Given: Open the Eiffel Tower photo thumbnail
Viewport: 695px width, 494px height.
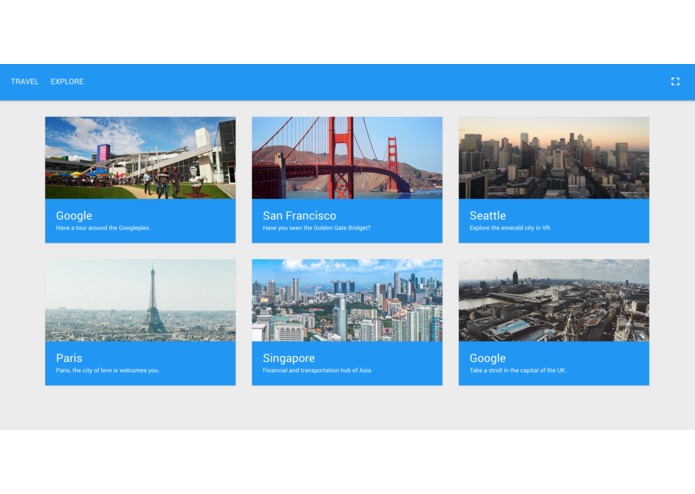Looking at the screenshot, I should click(140, 300).
